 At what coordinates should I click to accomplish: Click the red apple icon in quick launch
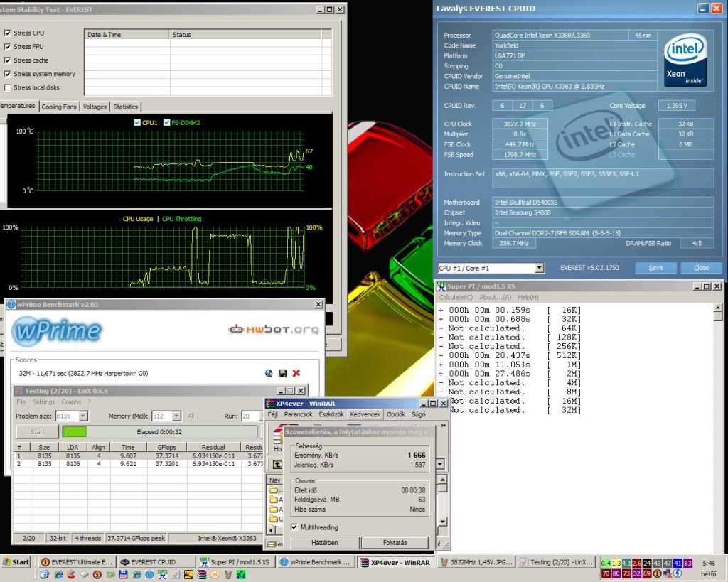coord(71,575)
